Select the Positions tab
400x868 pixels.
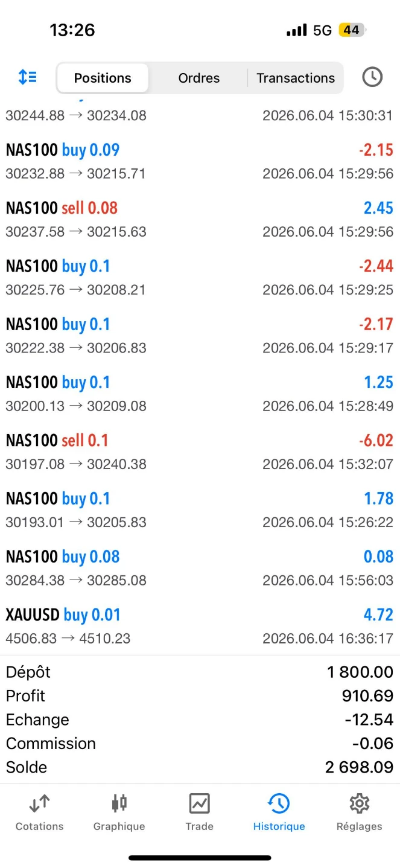(103, 78)
